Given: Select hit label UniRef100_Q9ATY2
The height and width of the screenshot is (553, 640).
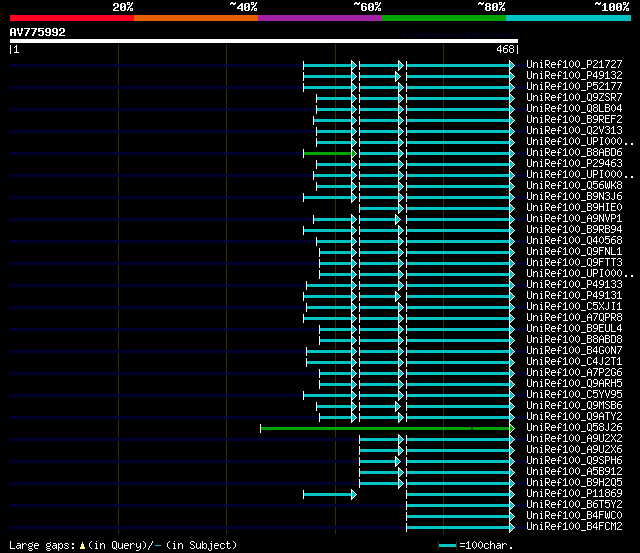Looking at the screenshot, I should (574, 417).
